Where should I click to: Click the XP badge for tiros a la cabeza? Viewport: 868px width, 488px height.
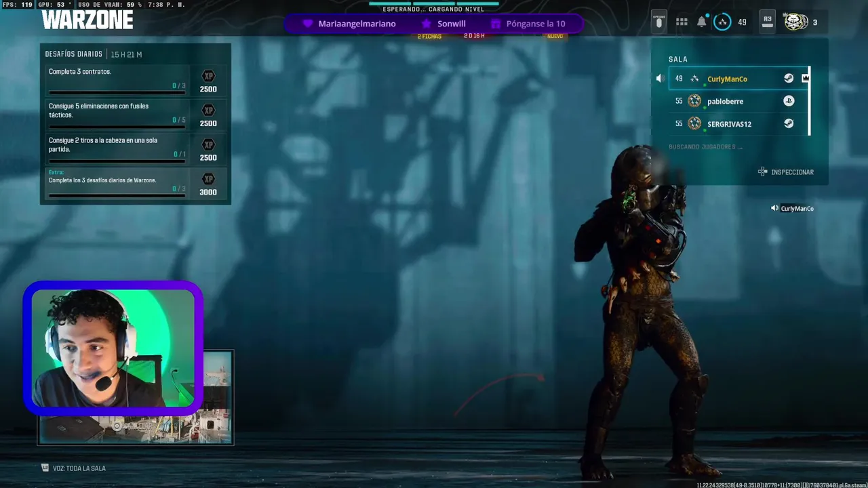coord(208,144)
